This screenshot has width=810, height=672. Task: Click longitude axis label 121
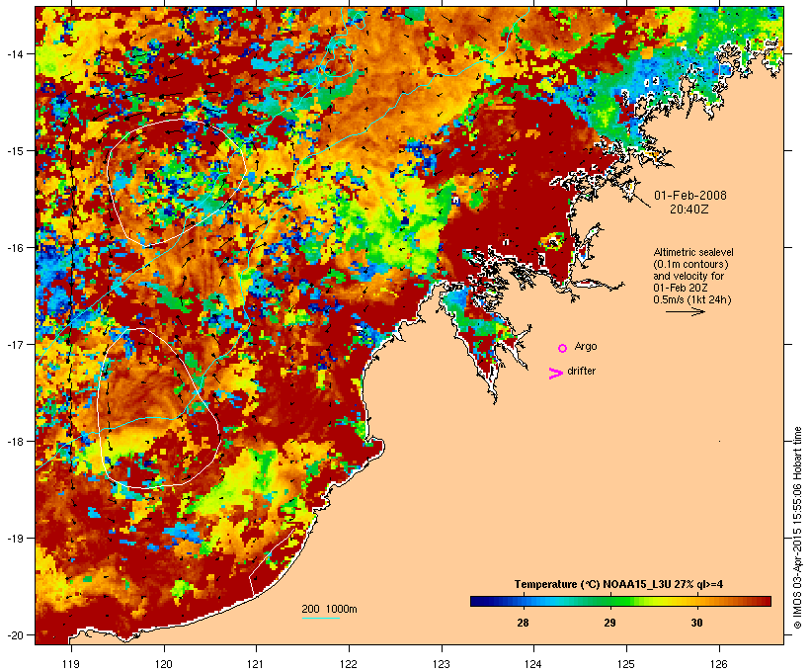pyautogui.click(x=256, y=664)
